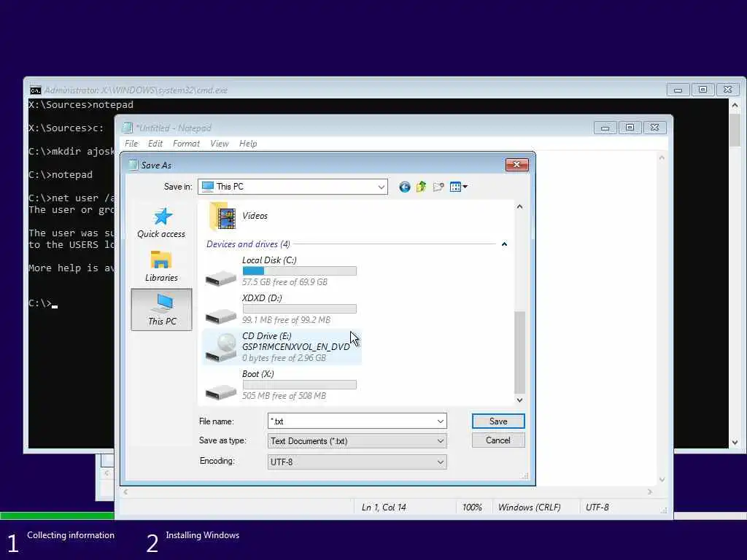Click the Notepad horizontal scrollbar right arrow
The height and width of the screenshot is (560, 747).
click(x=650, y=491)
